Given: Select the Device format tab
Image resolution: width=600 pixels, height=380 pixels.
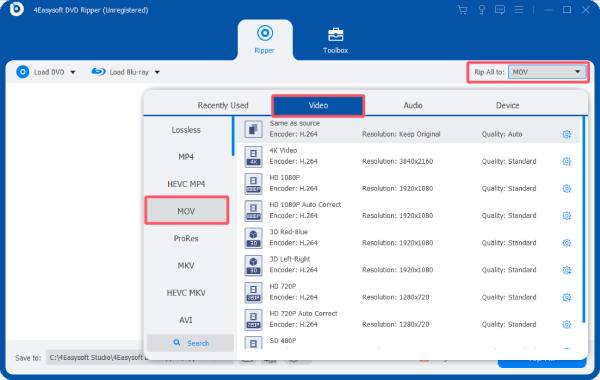Looking at the screenshot, I should point(507,105).
